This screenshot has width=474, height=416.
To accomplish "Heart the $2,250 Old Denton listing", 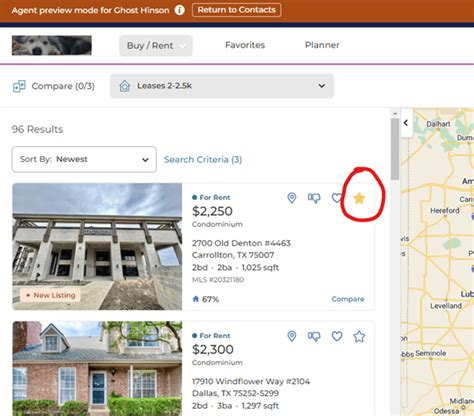I will (x=337, y=198).
